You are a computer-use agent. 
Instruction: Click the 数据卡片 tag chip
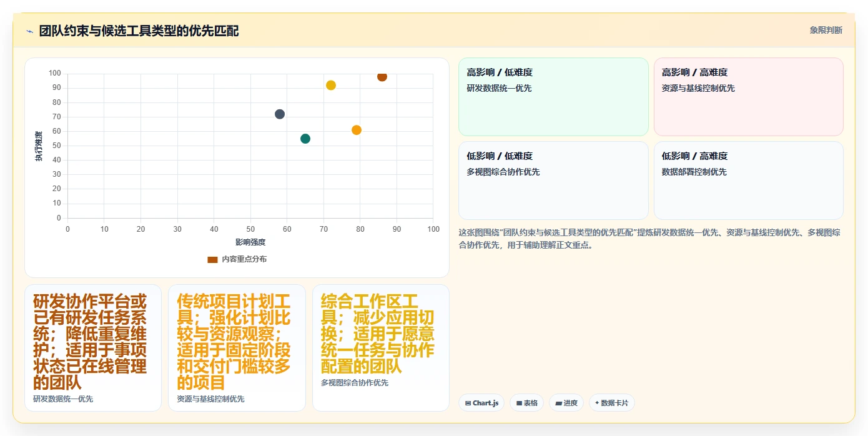coord(611,403)
